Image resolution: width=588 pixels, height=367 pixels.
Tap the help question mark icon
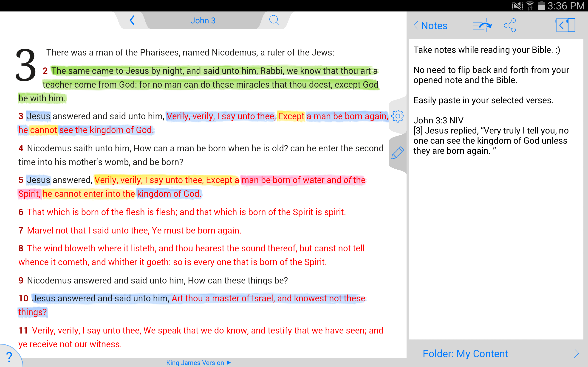point(9,357)
